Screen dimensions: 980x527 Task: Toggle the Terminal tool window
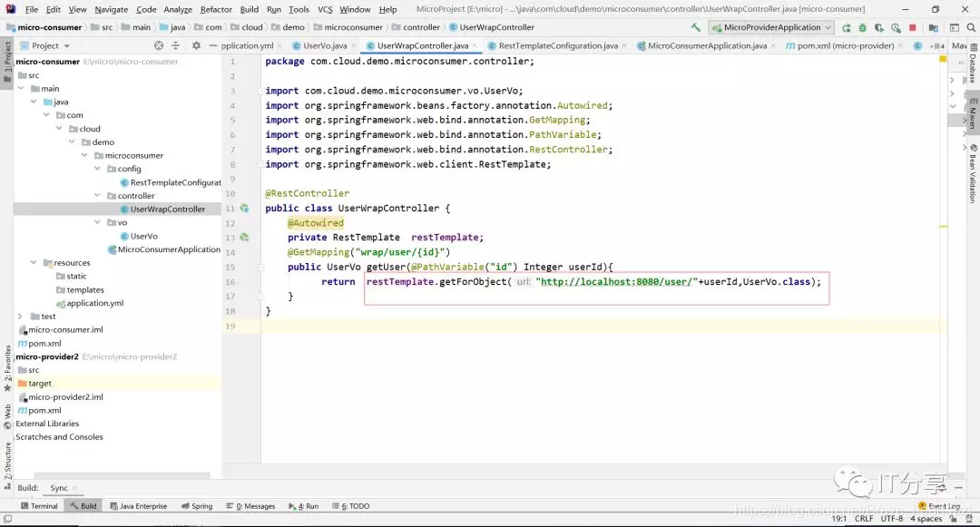point(39,506)
